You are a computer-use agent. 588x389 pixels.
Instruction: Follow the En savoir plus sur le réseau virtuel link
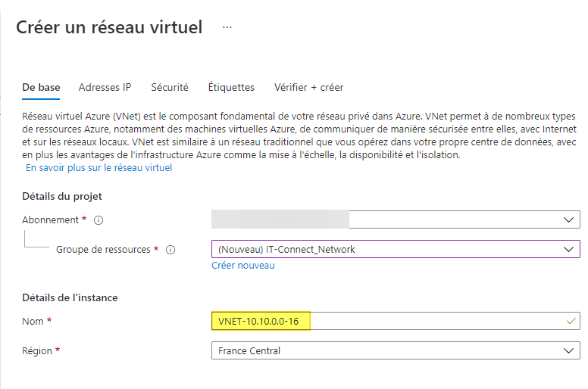point(99,168)
